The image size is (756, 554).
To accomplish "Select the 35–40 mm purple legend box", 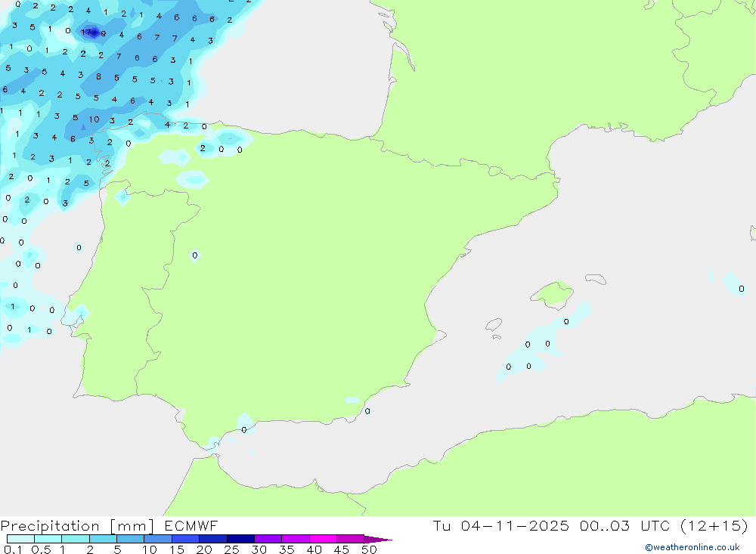I will tap(296, 539).
